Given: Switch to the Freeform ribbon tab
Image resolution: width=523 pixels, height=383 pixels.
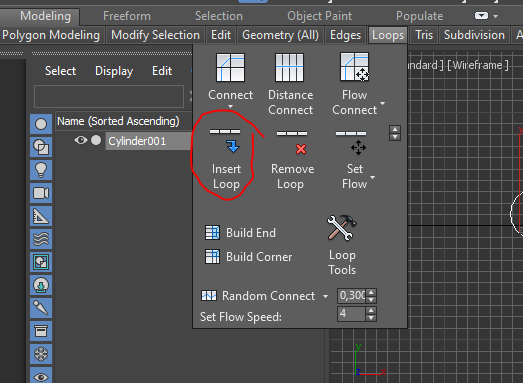Looking at the screenshot, I should tap(127, 16).
